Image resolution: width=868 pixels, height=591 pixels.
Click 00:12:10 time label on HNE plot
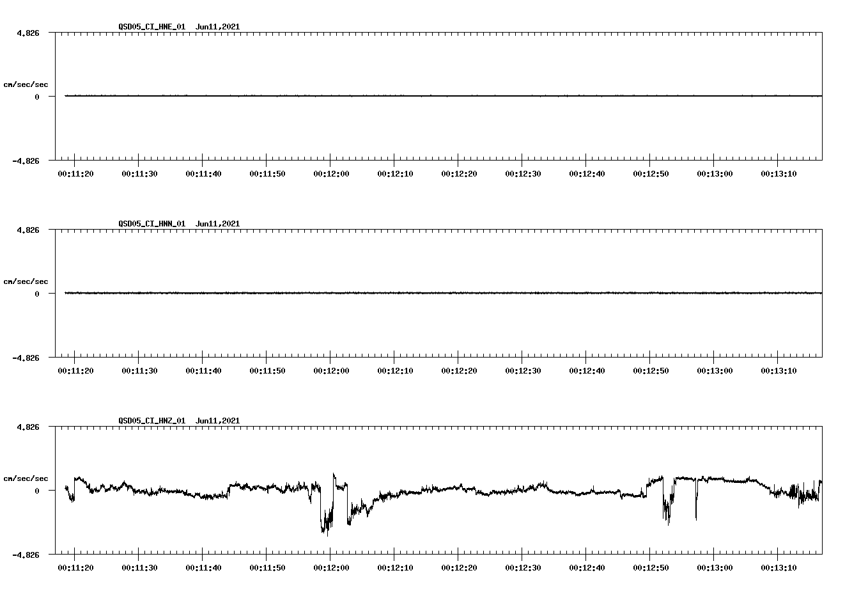coord(395,174)
